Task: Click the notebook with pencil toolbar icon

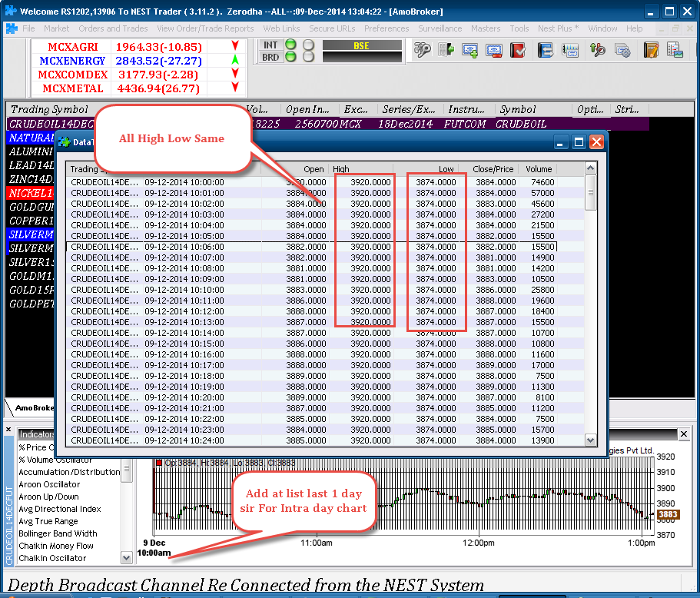Action: coord(651,50)
